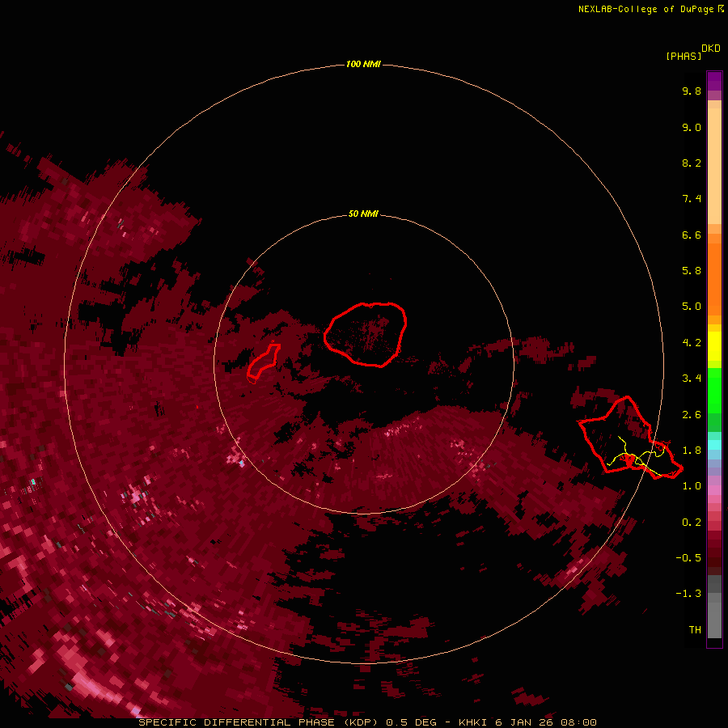
Task: Click the -1.3 legend value
Action: (x=688, y=594)
